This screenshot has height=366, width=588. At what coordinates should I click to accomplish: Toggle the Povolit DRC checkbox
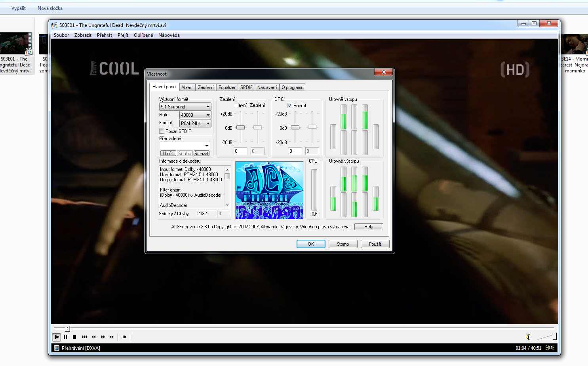289,106
